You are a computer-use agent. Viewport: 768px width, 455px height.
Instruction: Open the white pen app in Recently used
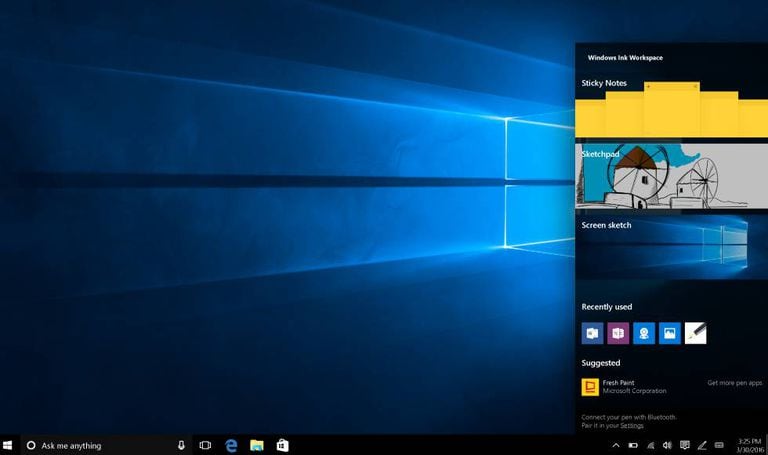[x=696, y=333]
